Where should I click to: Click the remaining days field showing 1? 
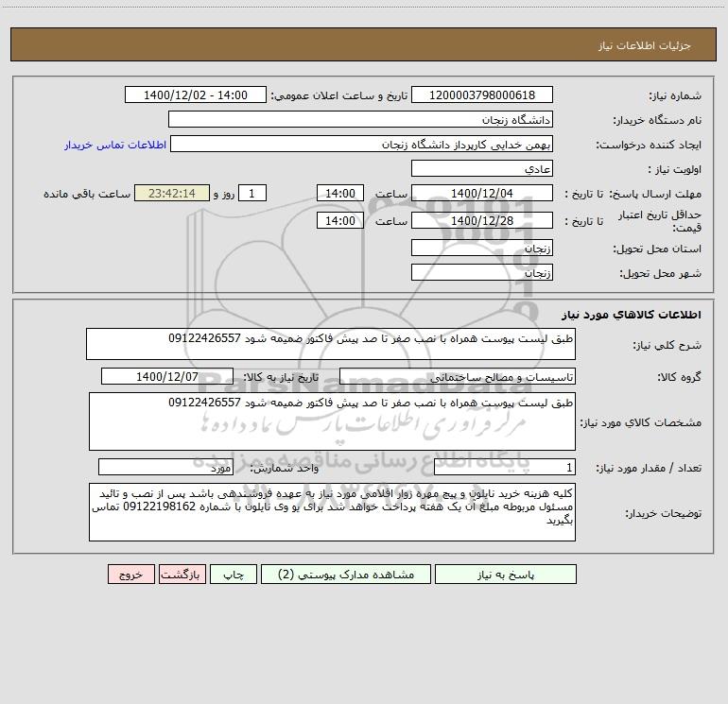coord(252,193)
